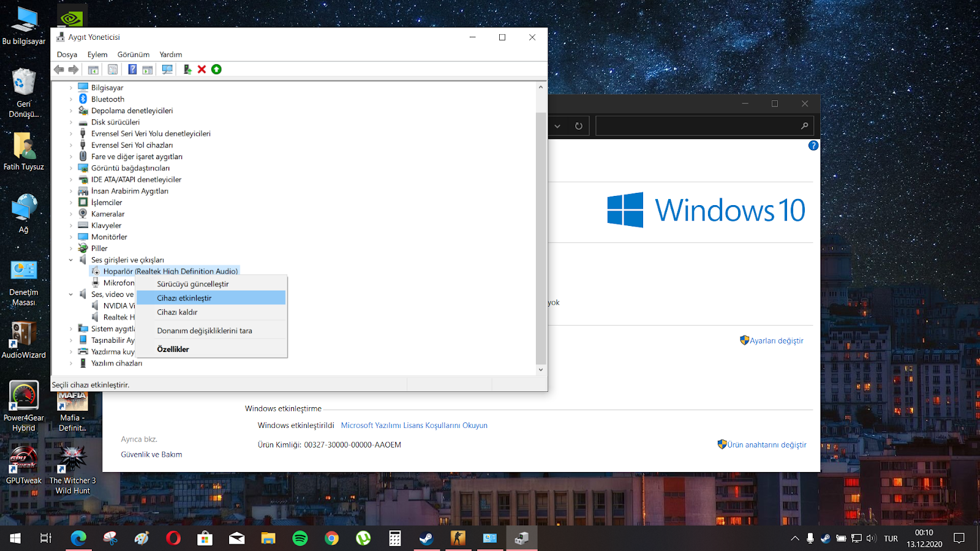Click the blue Help question mark toolbar icon
Viewport: 980px width, 551px height.
click(x=132, y=70)
